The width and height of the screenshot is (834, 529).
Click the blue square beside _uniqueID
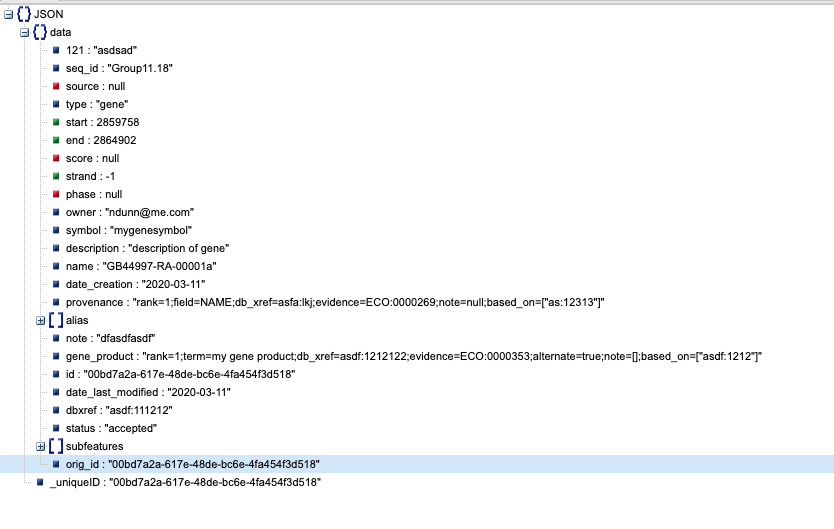point(40,483)
